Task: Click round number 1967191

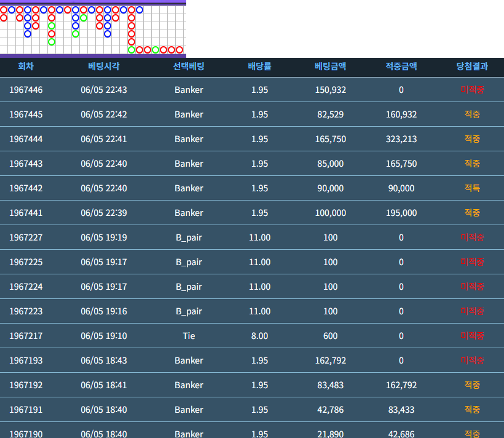Action: 26,410
